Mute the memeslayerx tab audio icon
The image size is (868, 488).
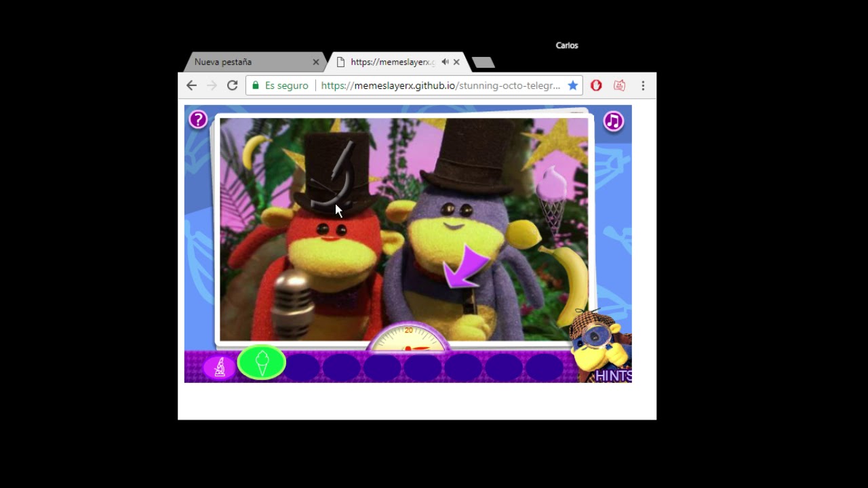(445, 62)
